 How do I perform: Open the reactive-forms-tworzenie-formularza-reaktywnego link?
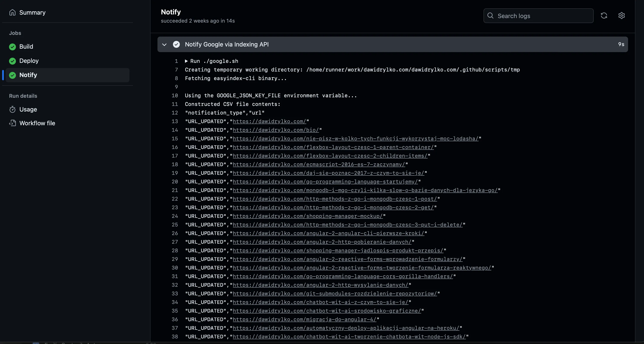(362, 268)
